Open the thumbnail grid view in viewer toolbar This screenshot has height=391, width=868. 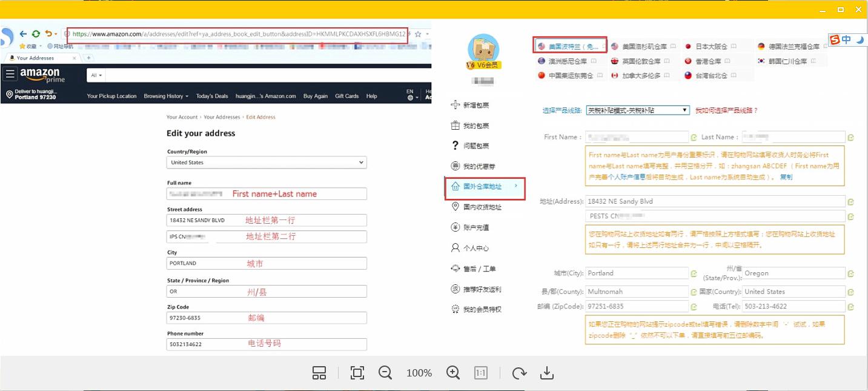pyautogui.click(x=319, y=373)
